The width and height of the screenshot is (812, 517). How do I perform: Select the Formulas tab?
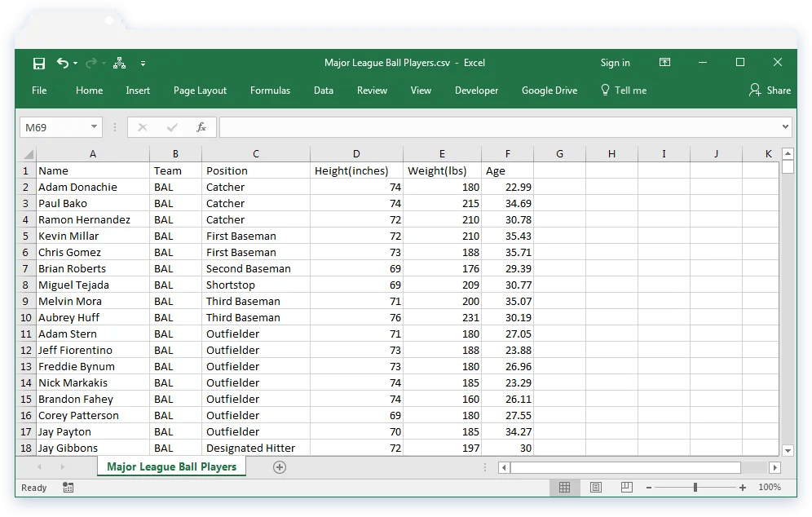[271, 91]
